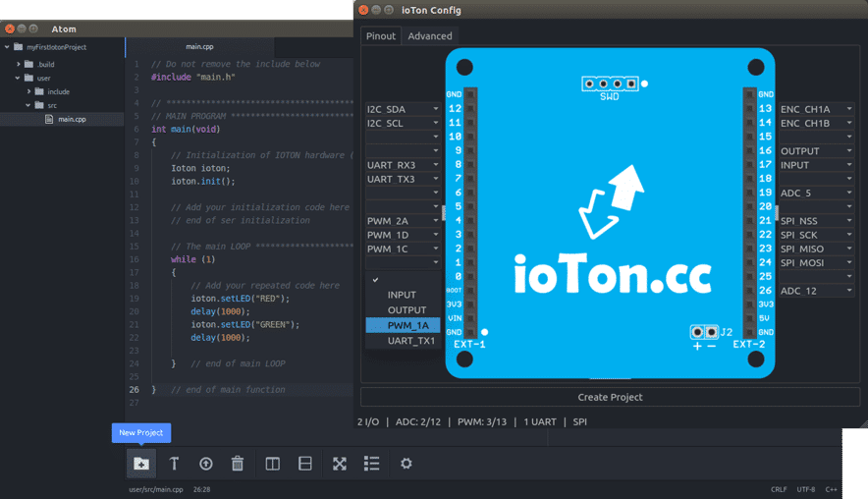The height and width of the screenshot is (499, 868).
Task: Click the myFirstIotonProject root folder icon
Action: 19,47
